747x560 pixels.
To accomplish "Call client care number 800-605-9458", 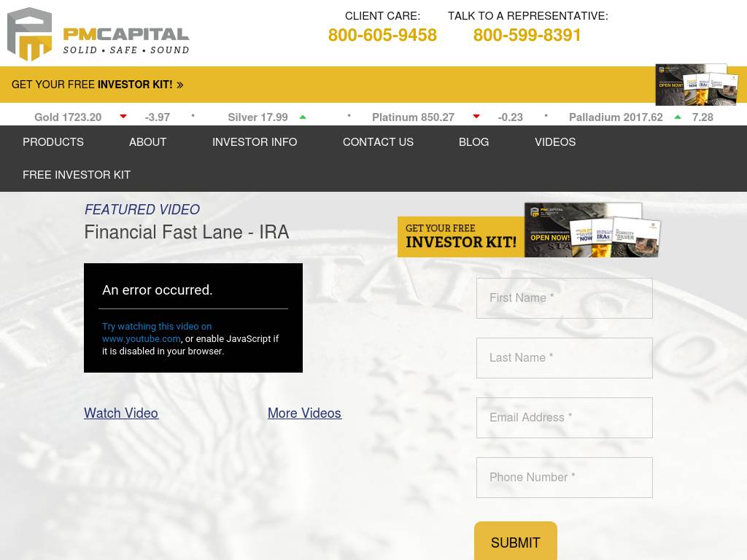I will [382, 35].
